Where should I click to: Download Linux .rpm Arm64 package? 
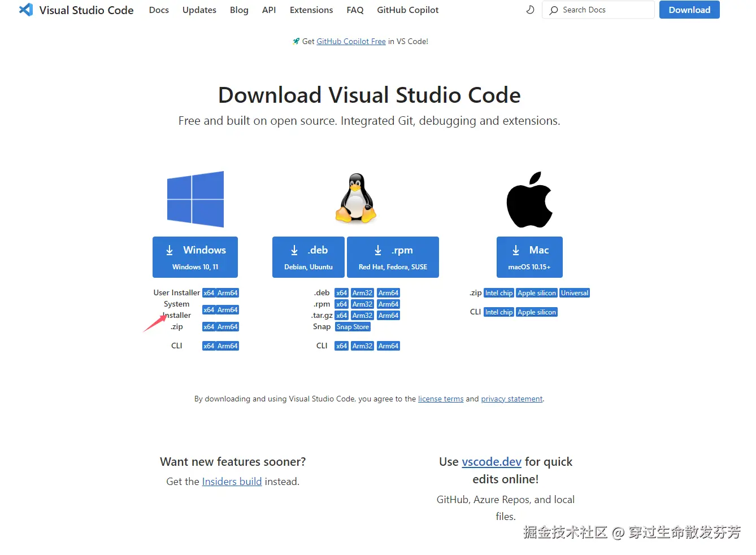coord(388,304)
